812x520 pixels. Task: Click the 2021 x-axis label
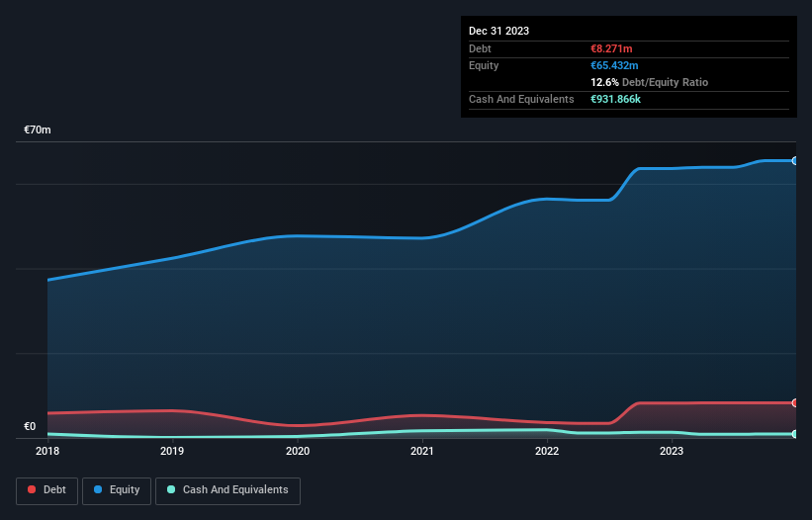click(x=422, y=451)
